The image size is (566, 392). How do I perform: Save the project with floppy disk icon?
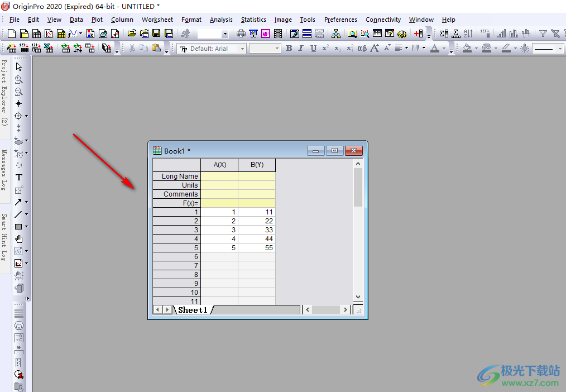[x=156, y=34]
